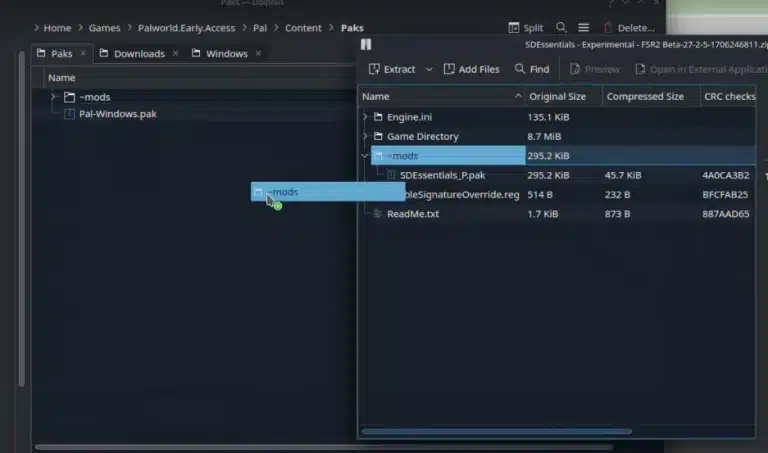Expand the Game Directory folder
Screen dimensions: 768x453
coord(365,136)
